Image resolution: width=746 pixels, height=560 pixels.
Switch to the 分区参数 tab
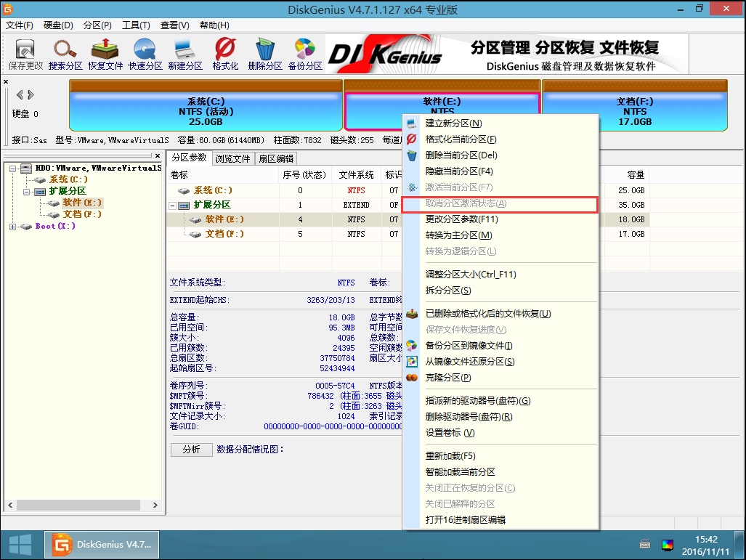(x=190, y=158)
